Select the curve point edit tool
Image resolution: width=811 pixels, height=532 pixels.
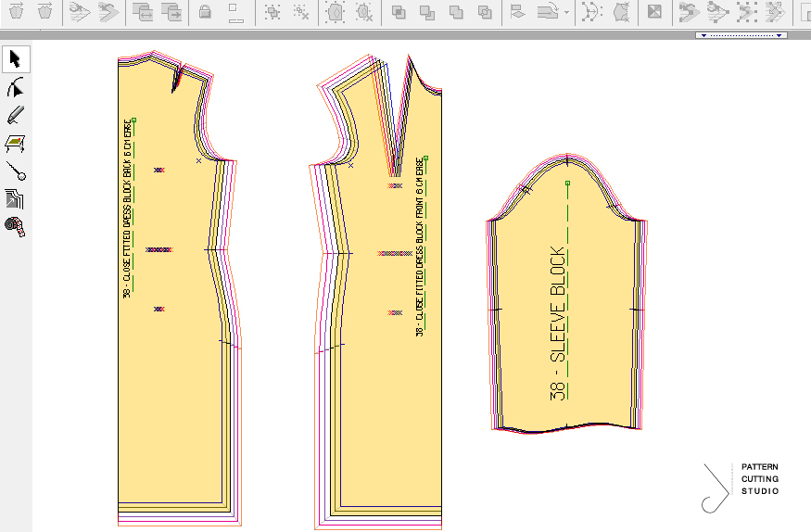(16, 87)
